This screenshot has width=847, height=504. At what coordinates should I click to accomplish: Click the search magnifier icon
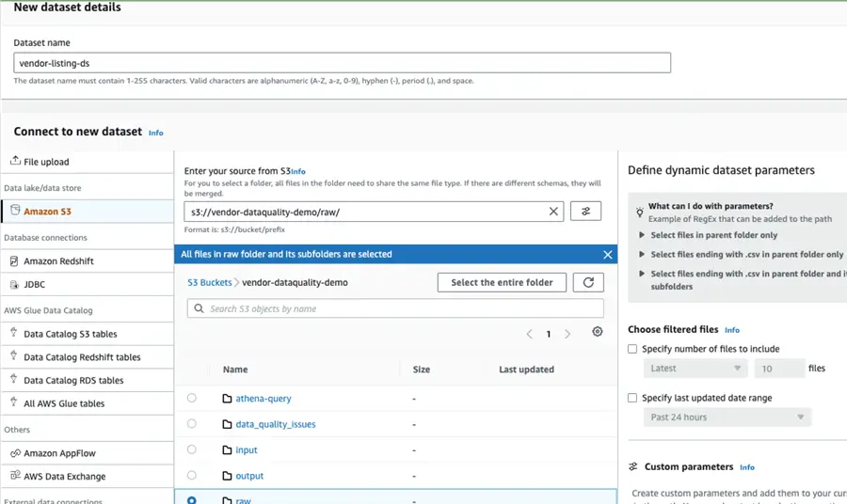199,308
